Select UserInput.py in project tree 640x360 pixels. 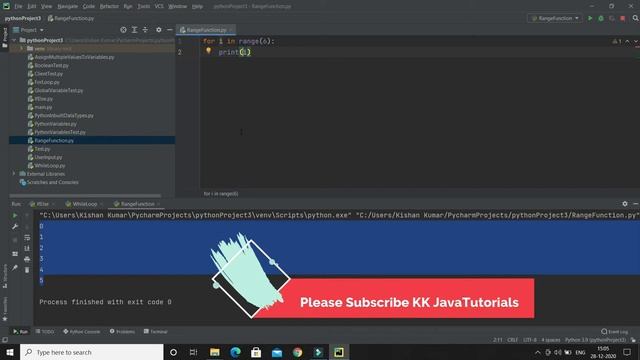click(x=48, y=157)
